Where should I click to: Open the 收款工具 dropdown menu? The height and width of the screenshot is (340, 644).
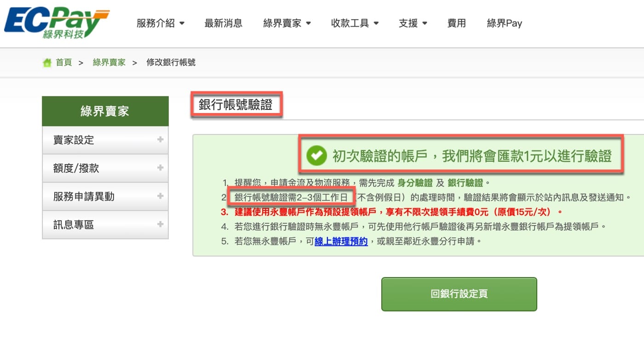(355, 23)
